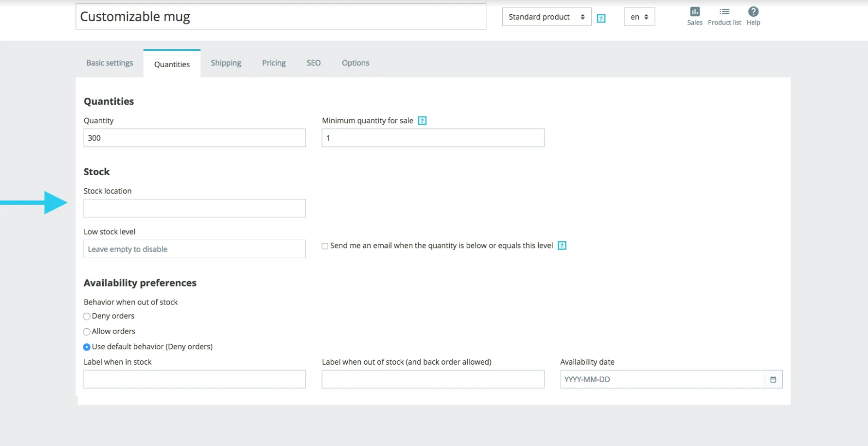Viewport: 868px width, 446px height.
Task: Switch to the Shipping tab
Action: [x=226, y=63]
